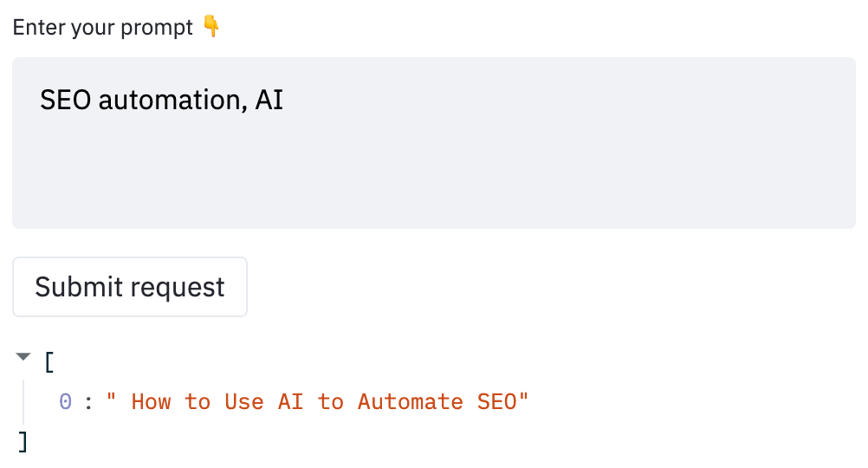Click the colon after index 0
The width and height of the screenshot is (868, 468).
click(x=88, y=403)
